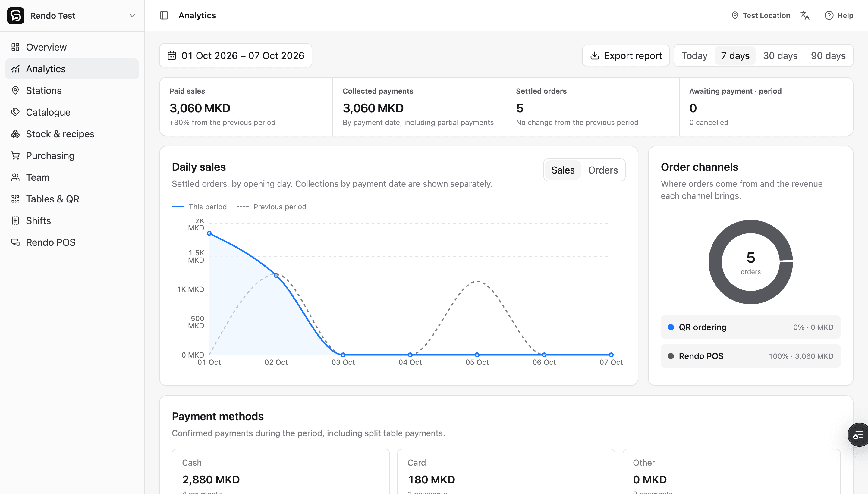Viewport: 868px width, 494px height.
Task: Click the Stock & recipes icon
Action: tap(15, 134)
